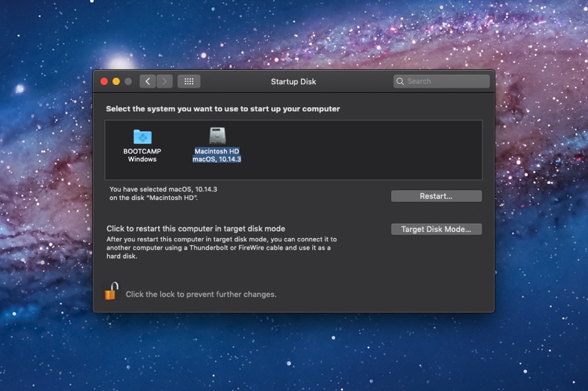Show all preferences with grid button

click(x=189, y=82)
